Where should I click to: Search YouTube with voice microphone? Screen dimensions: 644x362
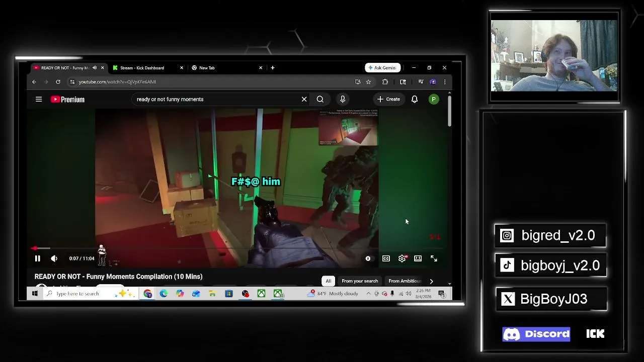pos(343,99)
